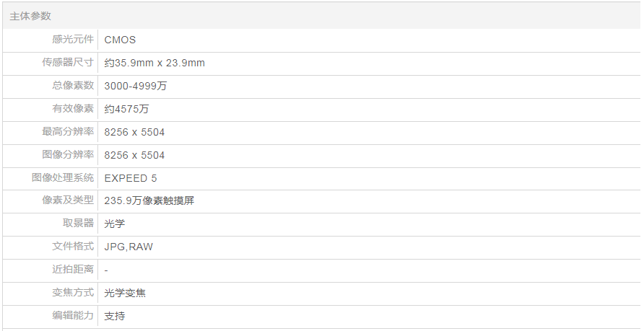The height and width of the screenshot is (331, 644).
Task: Click the 取景器 label
Action: point(78,224)
